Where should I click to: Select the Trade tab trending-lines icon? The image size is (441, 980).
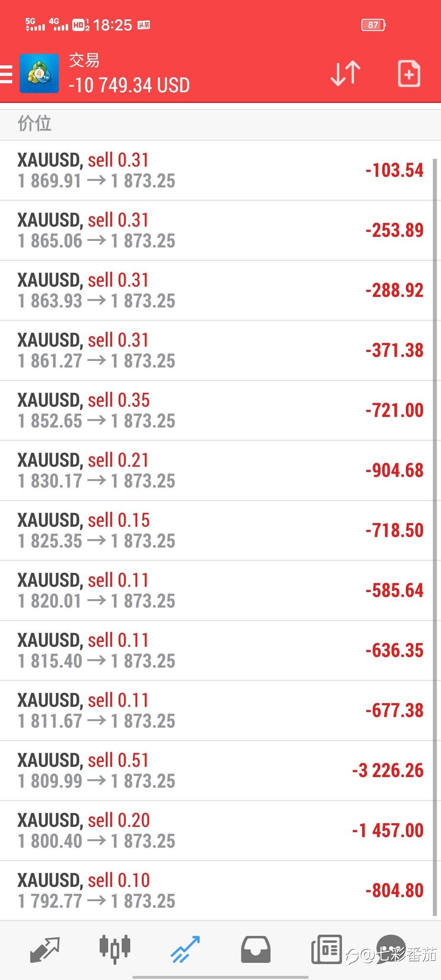(185, 949)
